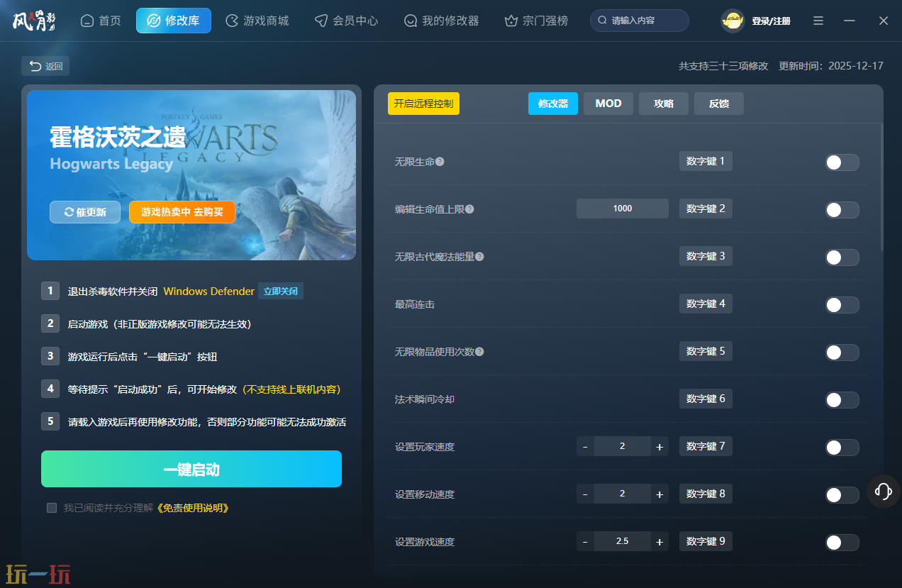Click hotkey 数字键 6 button
This screenshot has height=588, width=902.
706,399
